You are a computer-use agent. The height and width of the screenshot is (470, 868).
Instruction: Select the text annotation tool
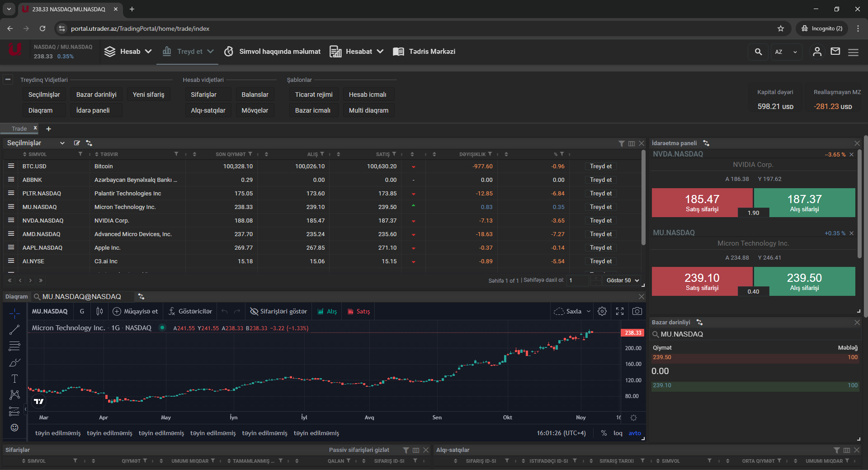(x=14, y=379)
